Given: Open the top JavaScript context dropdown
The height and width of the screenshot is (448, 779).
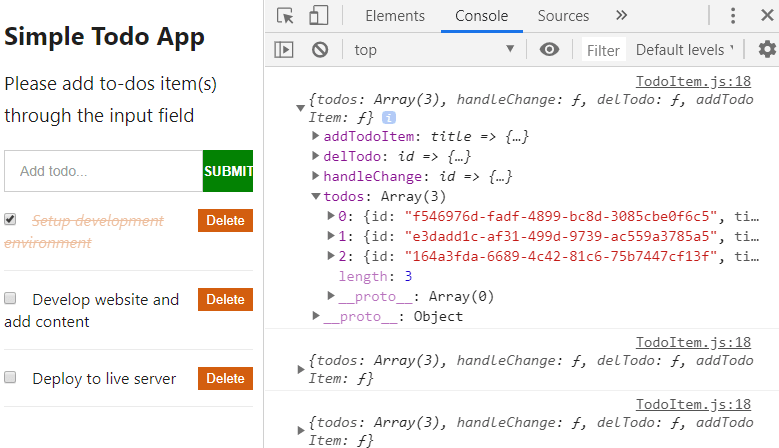Looking at the screenshot, I should (434, 50).
